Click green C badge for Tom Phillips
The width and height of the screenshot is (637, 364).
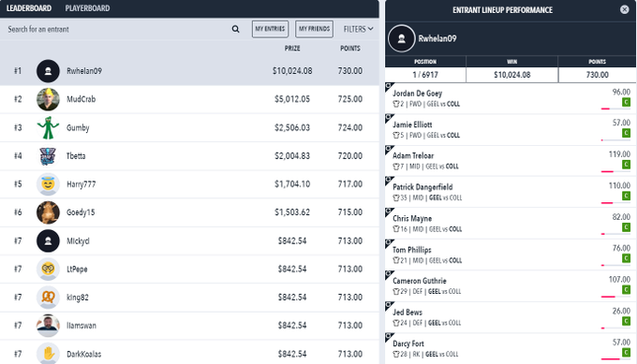626,258
